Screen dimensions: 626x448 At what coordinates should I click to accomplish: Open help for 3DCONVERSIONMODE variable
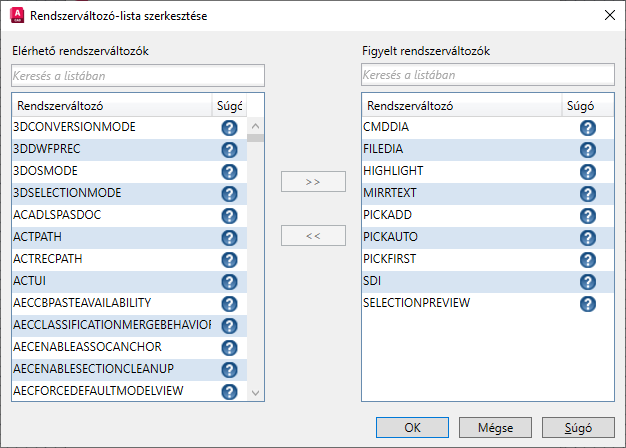point(229,128)
